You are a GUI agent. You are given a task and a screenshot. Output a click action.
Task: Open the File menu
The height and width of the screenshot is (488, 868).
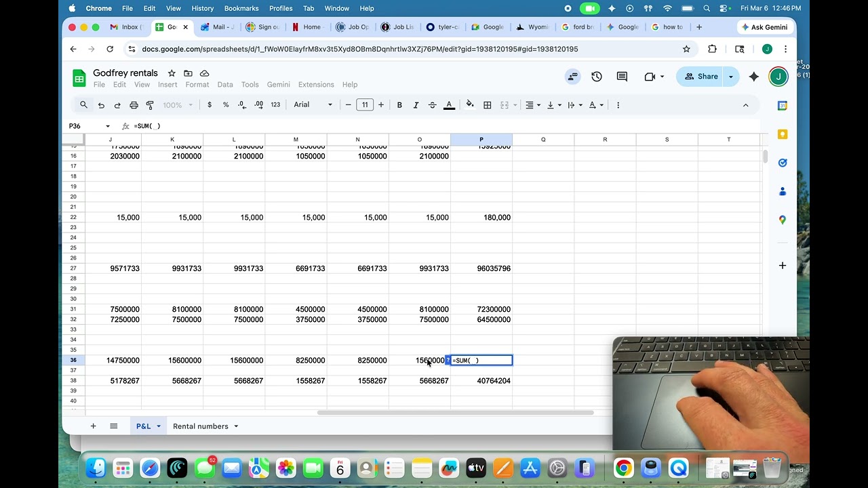(x=99, y=85)
